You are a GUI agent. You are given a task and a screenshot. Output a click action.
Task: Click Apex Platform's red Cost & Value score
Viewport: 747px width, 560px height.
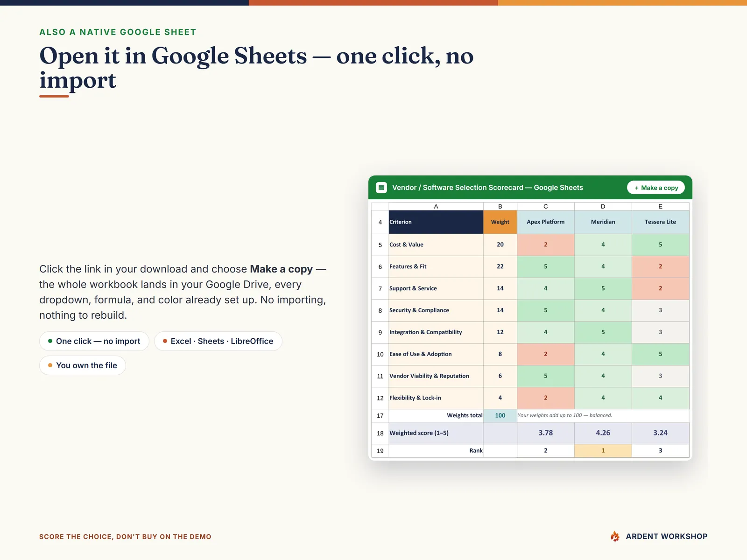click(546, 245)
